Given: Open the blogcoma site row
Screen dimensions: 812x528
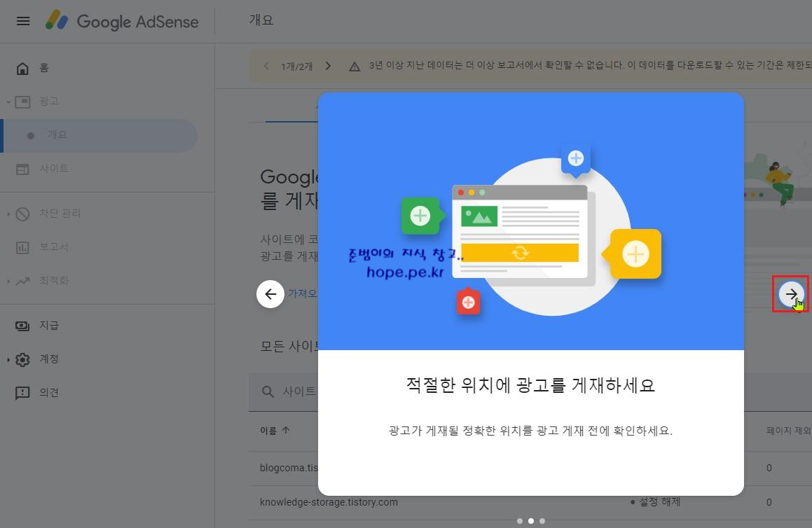Looking at the screenshot, I should (289, 468).
